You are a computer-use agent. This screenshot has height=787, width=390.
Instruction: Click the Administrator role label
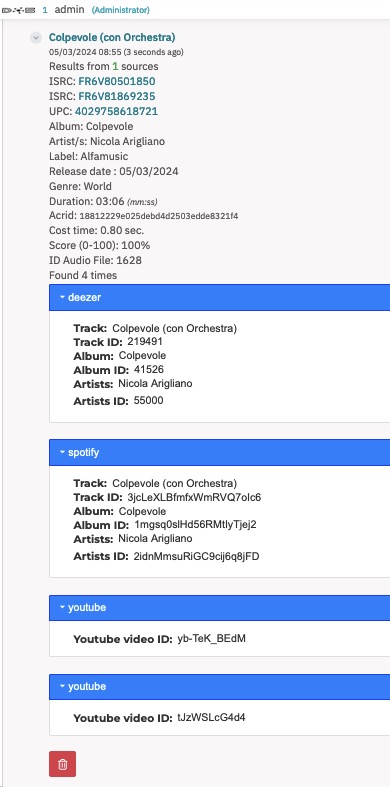point(120,10)
